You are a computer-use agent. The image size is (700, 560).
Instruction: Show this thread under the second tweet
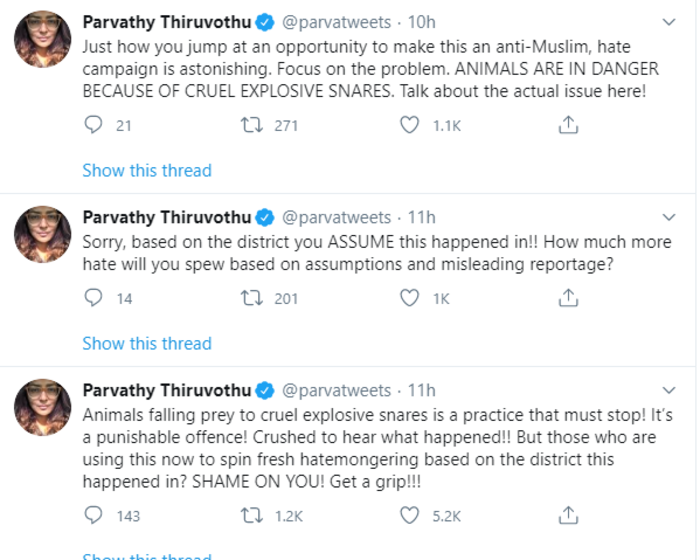147,343
